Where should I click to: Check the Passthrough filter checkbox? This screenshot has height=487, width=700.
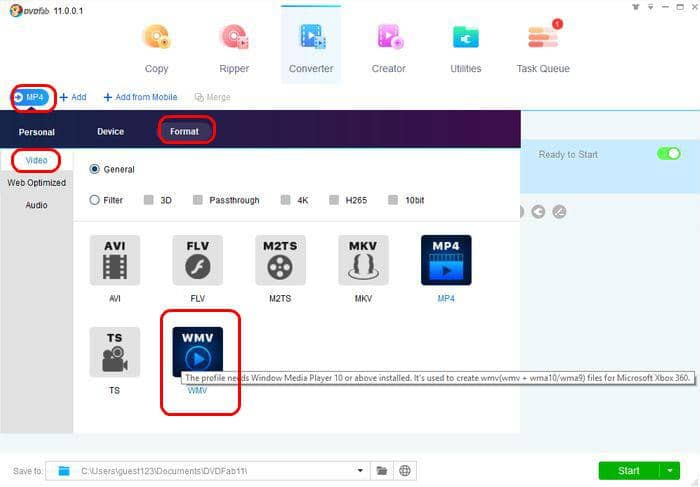click(x=197, y=200)
